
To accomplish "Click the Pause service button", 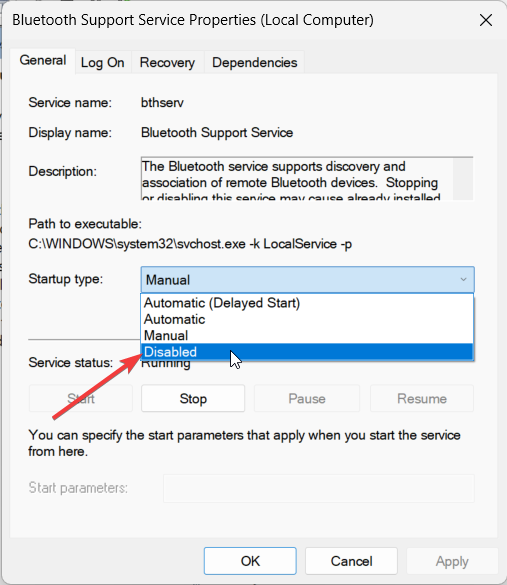I will coord(307,398).
